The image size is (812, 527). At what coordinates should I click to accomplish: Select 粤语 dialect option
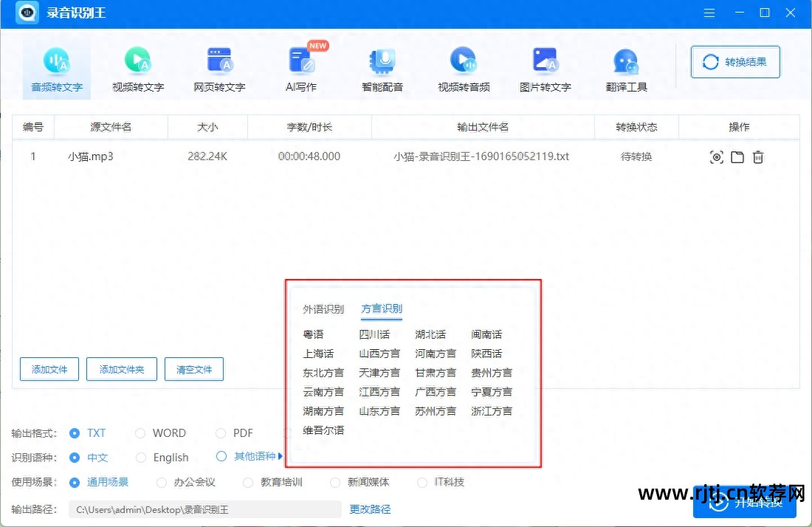(x=313, y=334)
